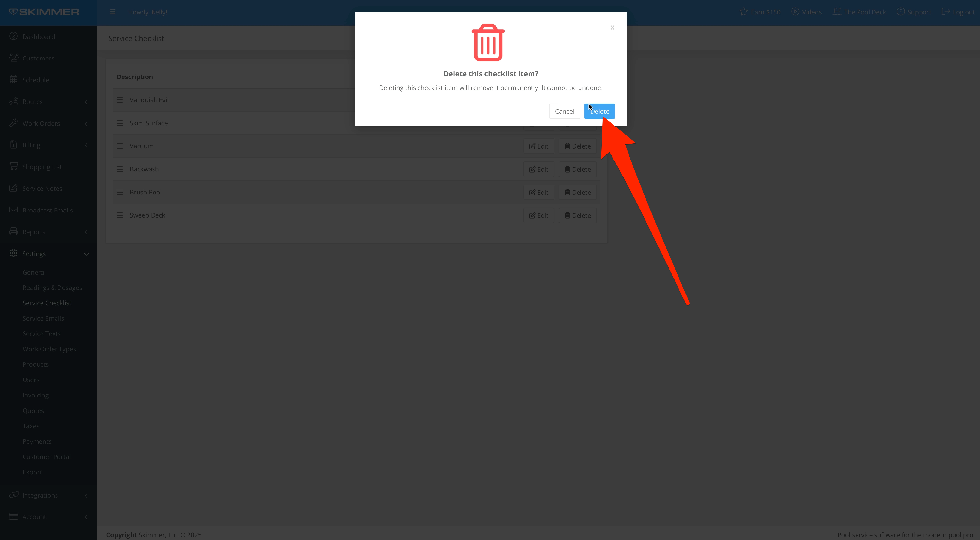Click the hamburger menu icon in header
Screen dimensions: 980x540
pyautogui.click(x=112, y=12)
